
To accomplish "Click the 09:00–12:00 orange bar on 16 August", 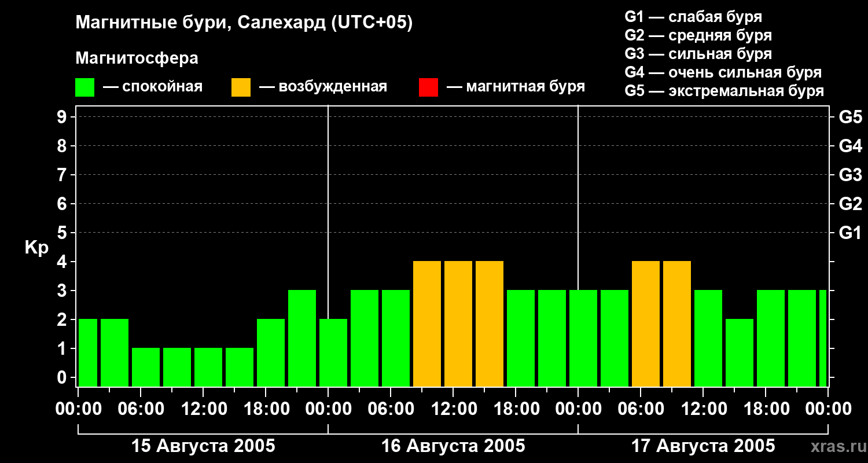I will pyautogui.click(x=427, y=324).
